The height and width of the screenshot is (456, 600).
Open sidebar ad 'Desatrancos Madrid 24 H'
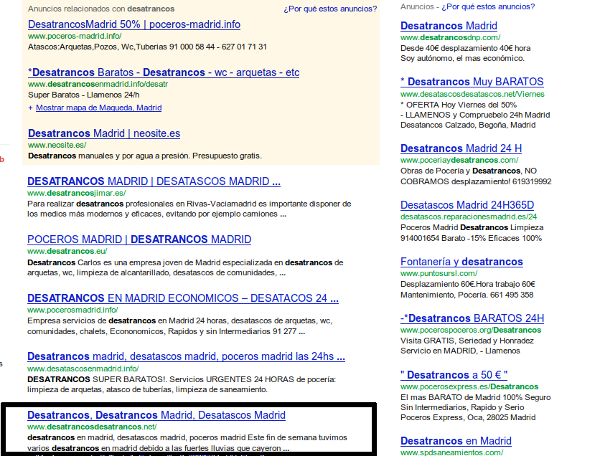pyautogui.click(x=461, y=148)
